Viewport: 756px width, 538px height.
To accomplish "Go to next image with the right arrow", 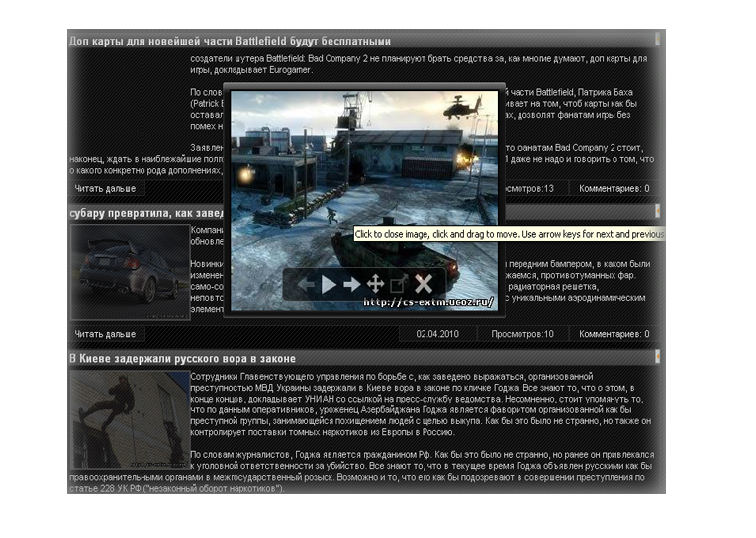I will 352,284.
